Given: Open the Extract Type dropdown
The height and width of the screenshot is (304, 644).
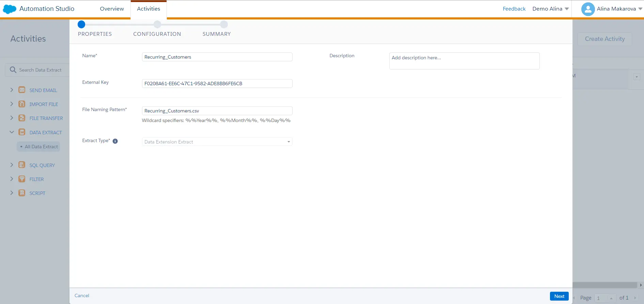Looking at the screenshot, I should 217,142.
